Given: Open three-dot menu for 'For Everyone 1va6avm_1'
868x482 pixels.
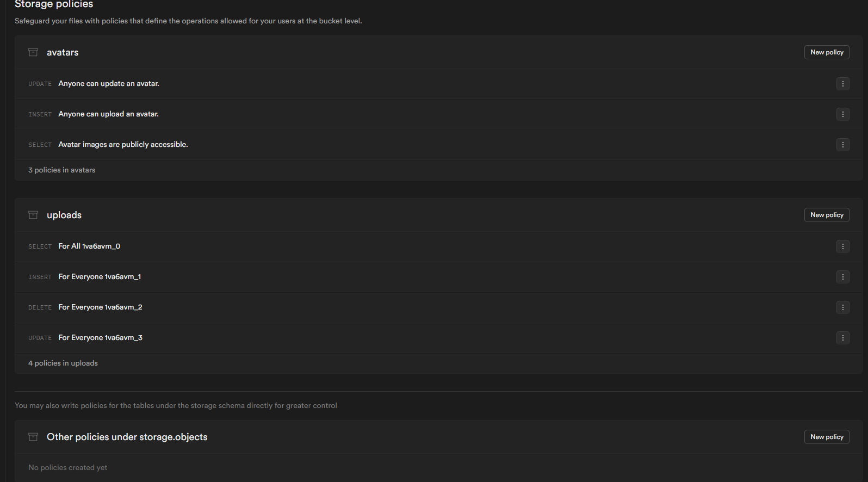Looking at the screenshot, I should (x=842, y=277).
